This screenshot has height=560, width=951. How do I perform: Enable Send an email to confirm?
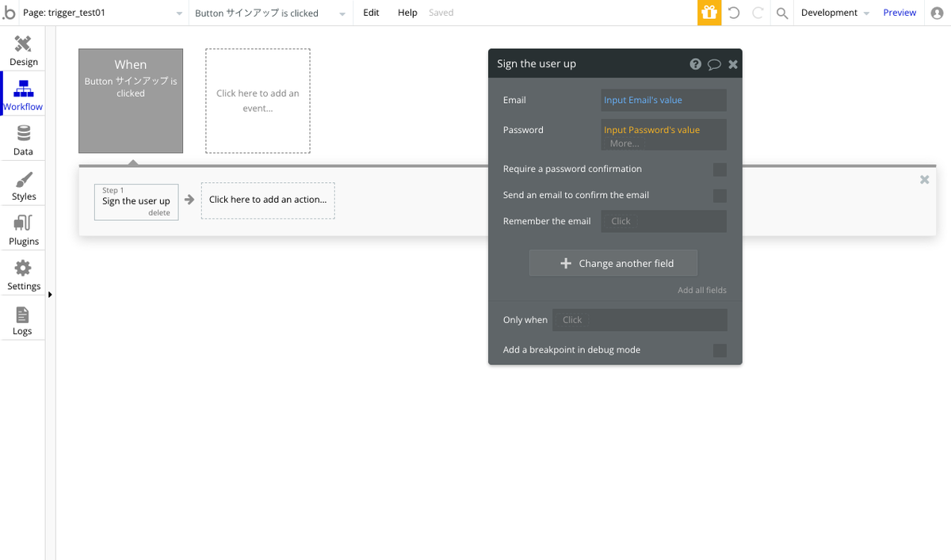(720, 196)
